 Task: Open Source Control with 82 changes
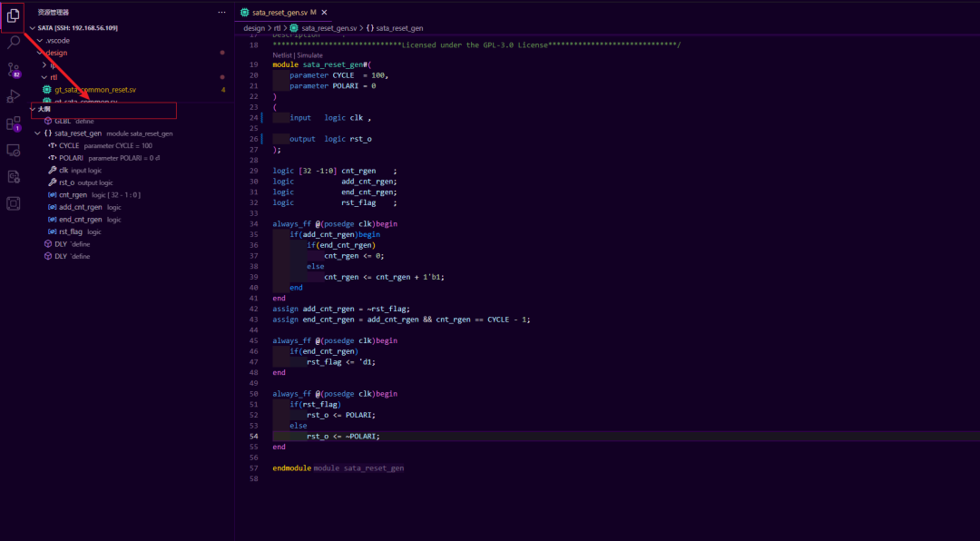click(14, 69)
